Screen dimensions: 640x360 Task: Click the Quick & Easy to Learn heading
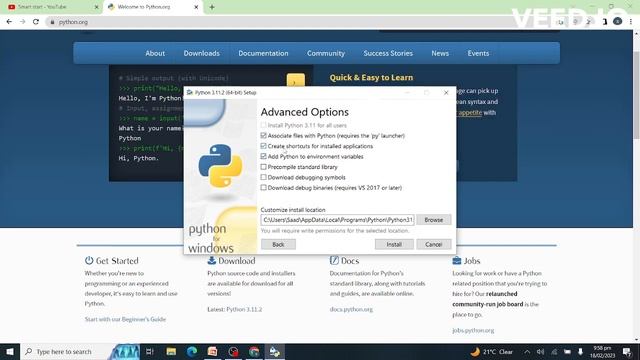(x=371, y=78)
